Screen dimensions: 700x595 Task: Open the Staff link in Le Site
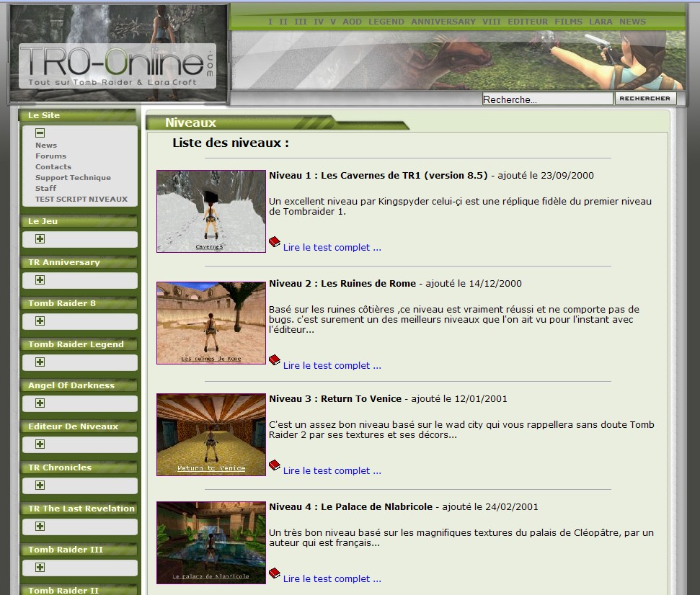(x=45, y=188)
